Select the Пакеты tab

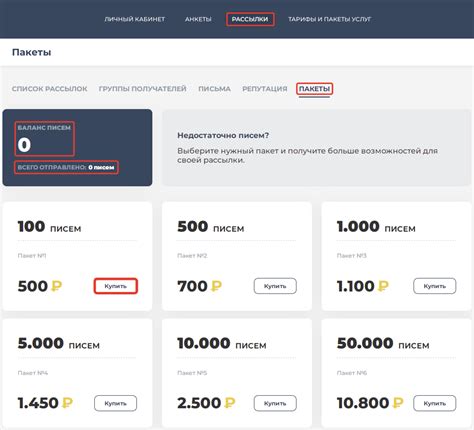314,89
